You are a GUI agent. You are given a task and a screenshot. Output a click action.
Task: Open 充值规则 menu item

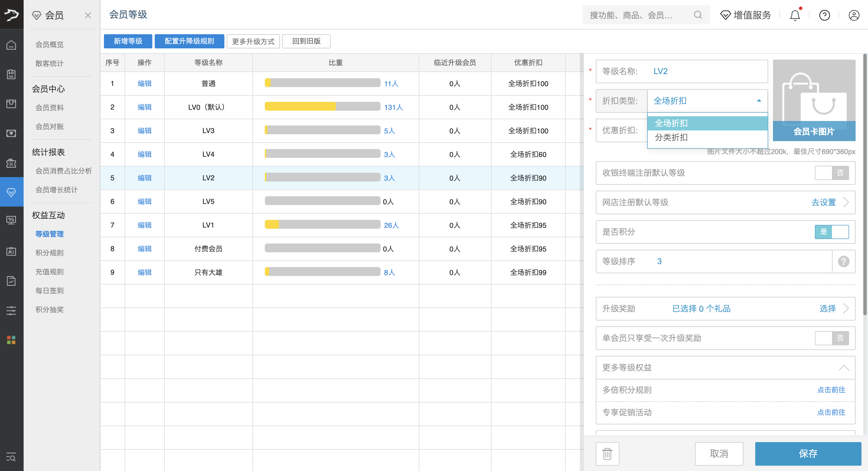50,272
